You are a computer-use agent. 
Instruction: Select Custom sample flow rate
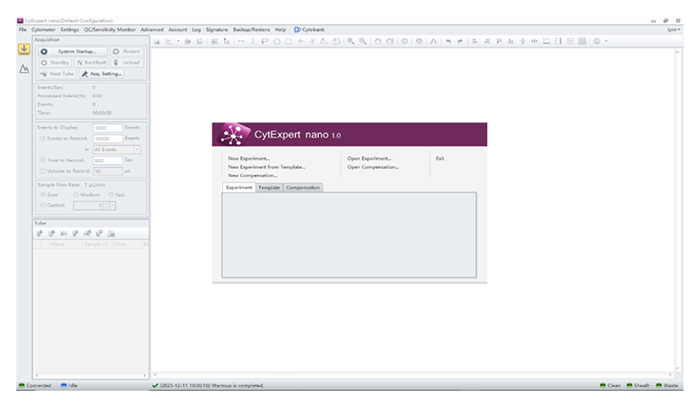43,205
